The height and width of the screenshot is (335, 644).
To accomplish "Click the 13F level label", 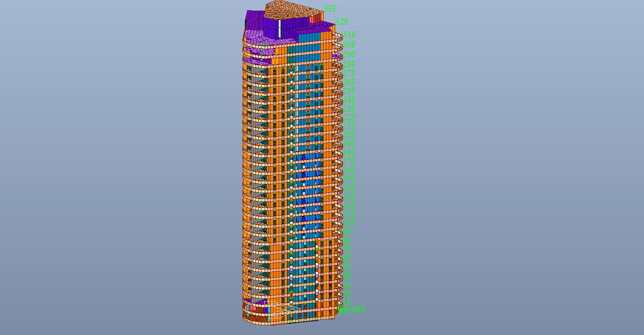I will point(350,197).
